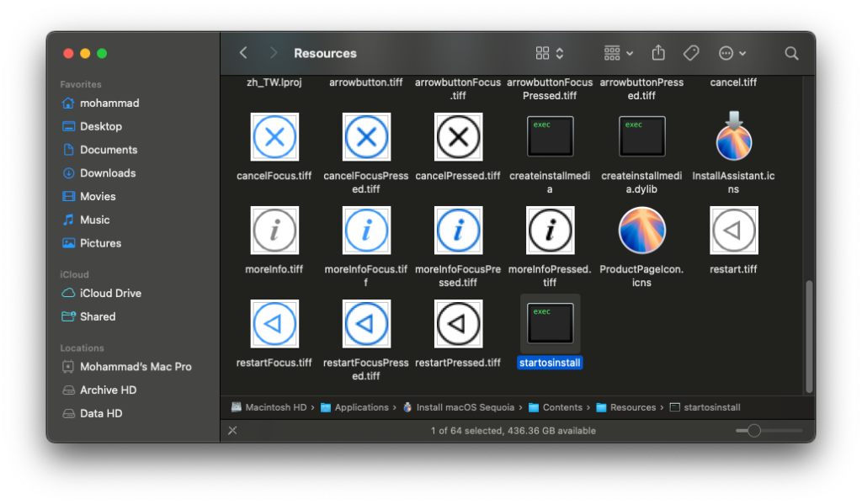The height and width of the screenshot is (504, 862).
Task: Select the createinstallmedia exec file
Action: [550, 136]
